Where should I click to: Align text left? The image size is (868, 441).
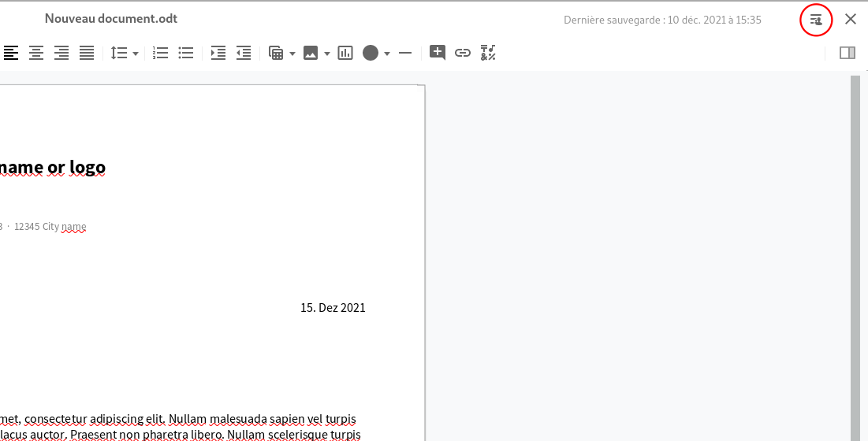click(10, 53)
